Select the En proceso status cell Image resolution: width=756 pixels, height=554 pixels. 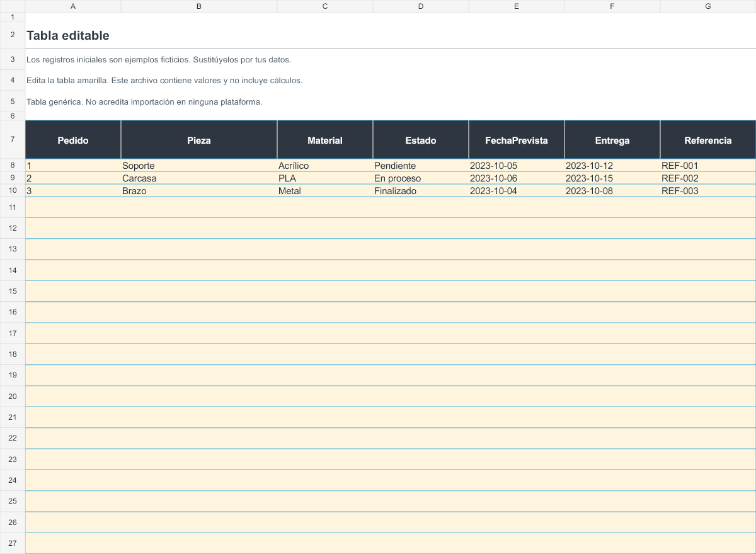coord(421,178)
